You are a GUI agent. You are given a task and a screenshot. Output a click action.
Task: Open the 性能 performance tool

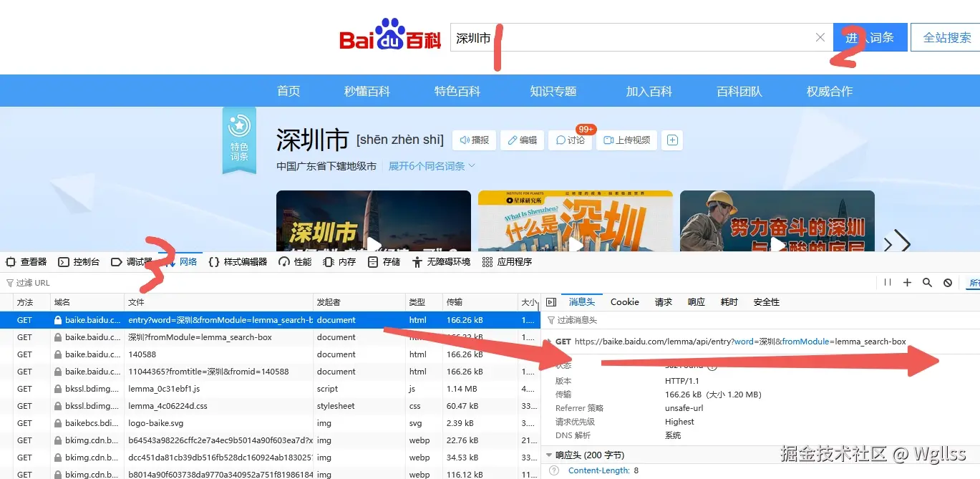click(295, 262)
